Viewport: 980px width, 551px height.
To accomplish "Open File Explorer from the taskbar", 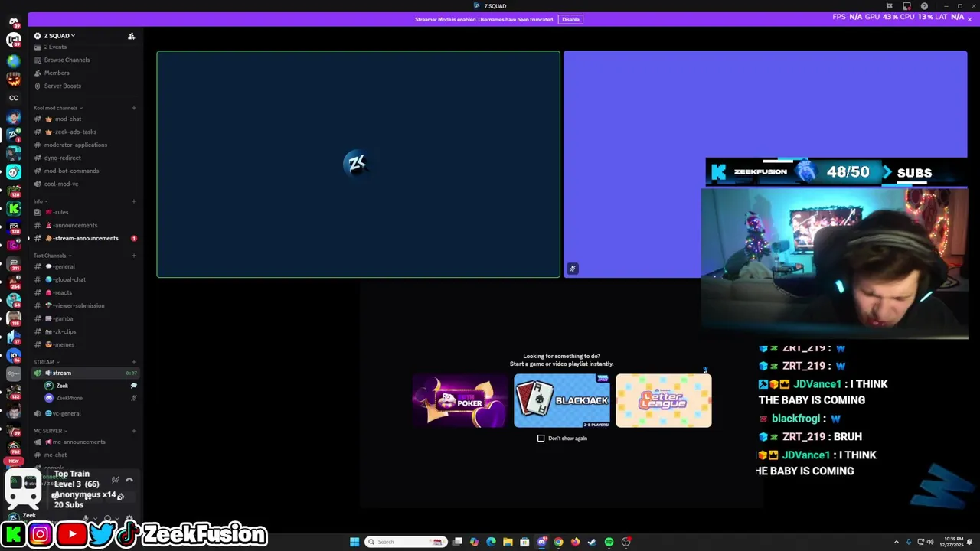I will coord(508,542).
